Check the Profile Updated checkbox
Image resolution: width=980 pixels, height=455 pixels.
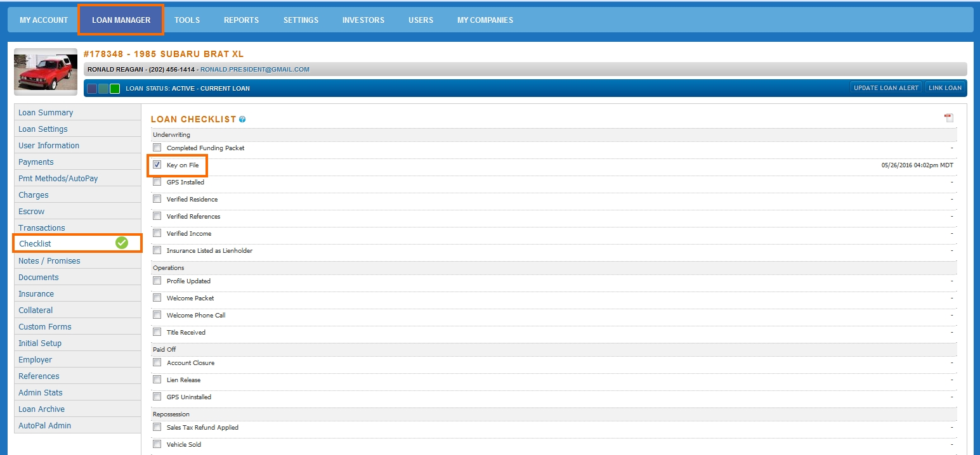(x=157, y=281)
